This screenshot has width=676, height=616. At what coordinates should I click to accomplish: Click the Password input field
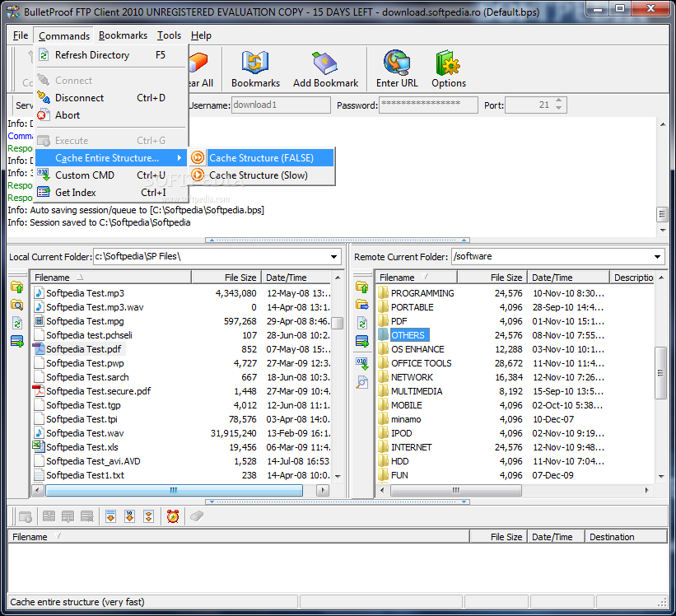[x=428, y=105]
